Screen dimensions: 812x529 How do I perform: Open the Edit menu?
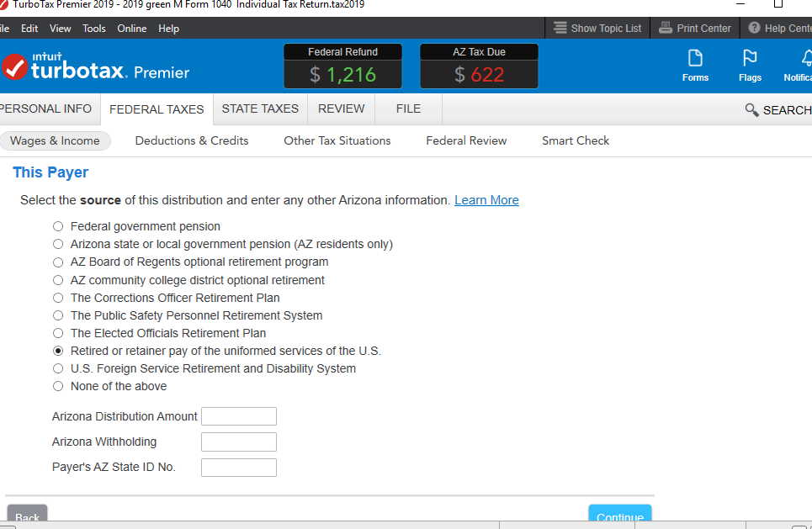[x=29, y=29]
